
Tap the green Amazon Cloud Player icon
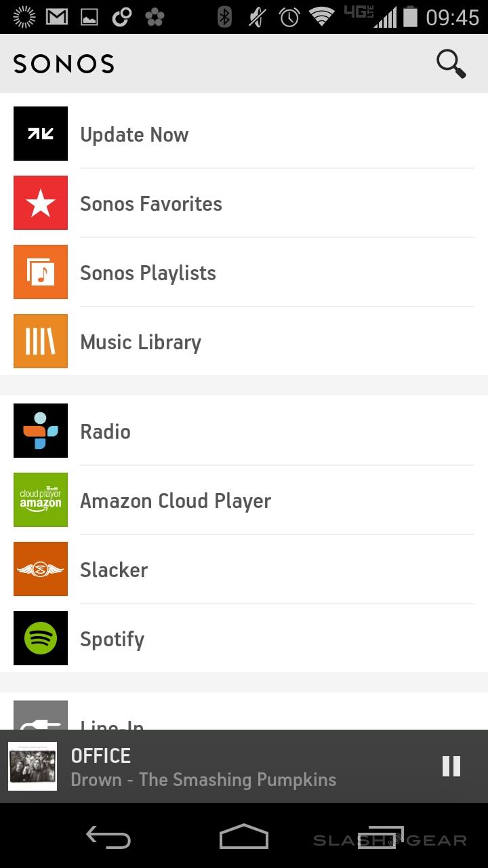point(41,500)
